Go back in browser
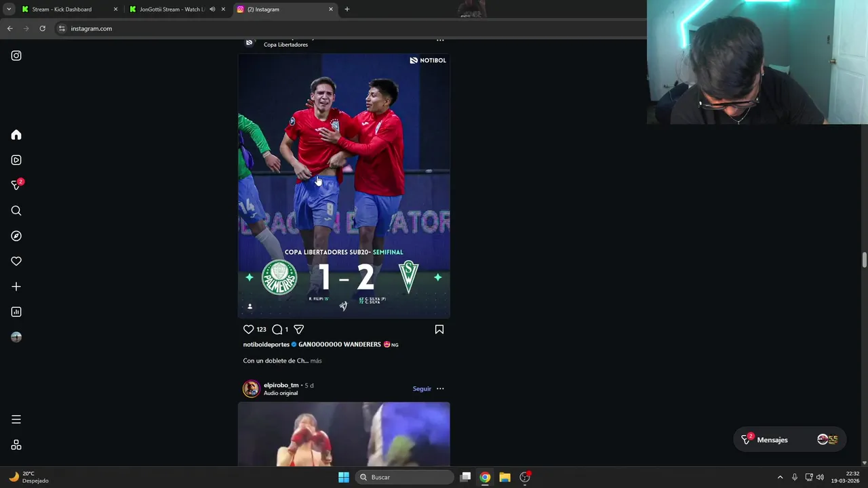The image size is (868, 488). coord(9,28)
